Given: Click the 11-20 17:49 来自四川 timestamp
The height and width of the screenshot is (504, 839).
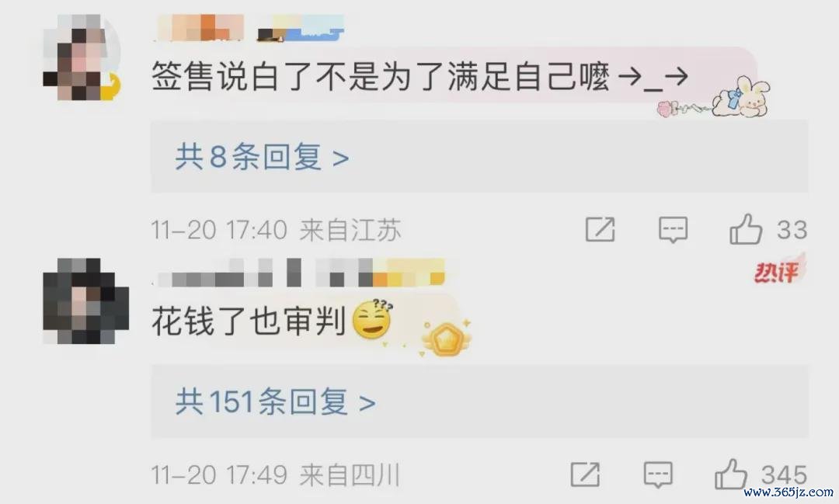Looking at the screenshot, I should (276, 474).
